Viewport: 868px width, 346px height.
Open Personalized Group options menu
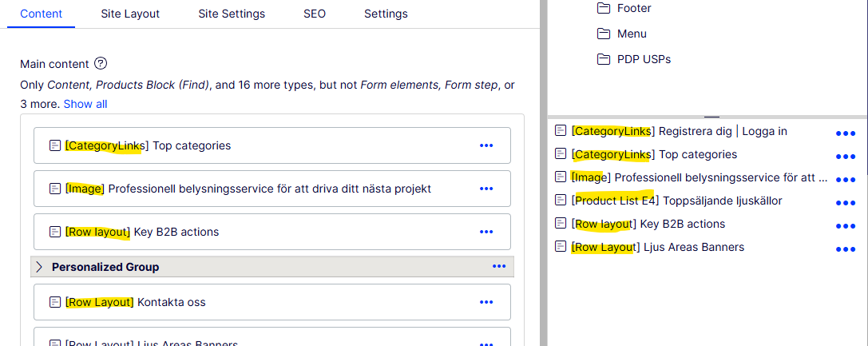click(499, 266)
